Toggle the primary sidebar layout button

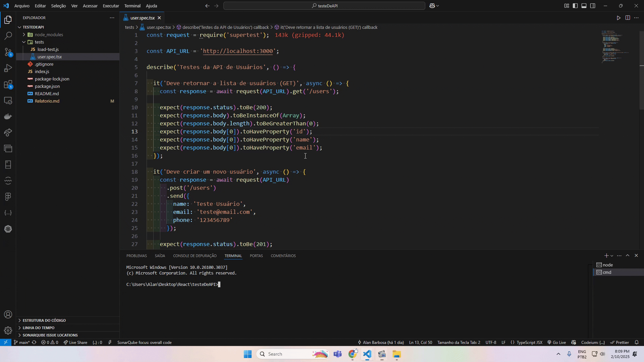click(575, 6)
